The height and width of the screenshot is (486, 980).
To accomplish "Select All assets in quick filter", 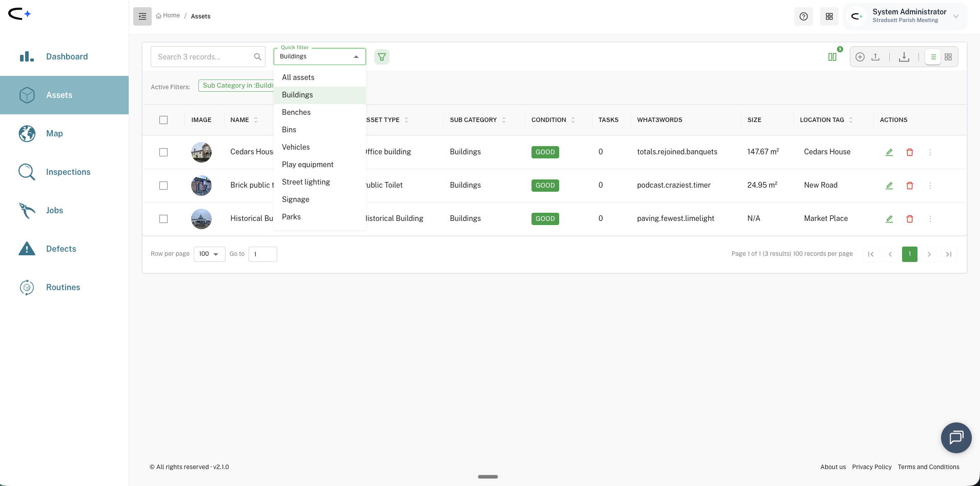I will point(320,77).
